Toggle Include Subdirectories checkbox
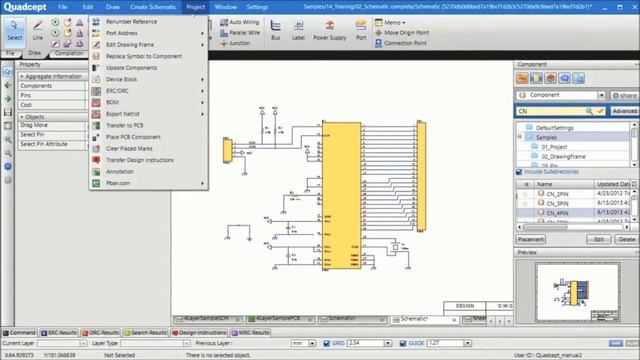This screenshot has height=360, width=640. (519, 172)
